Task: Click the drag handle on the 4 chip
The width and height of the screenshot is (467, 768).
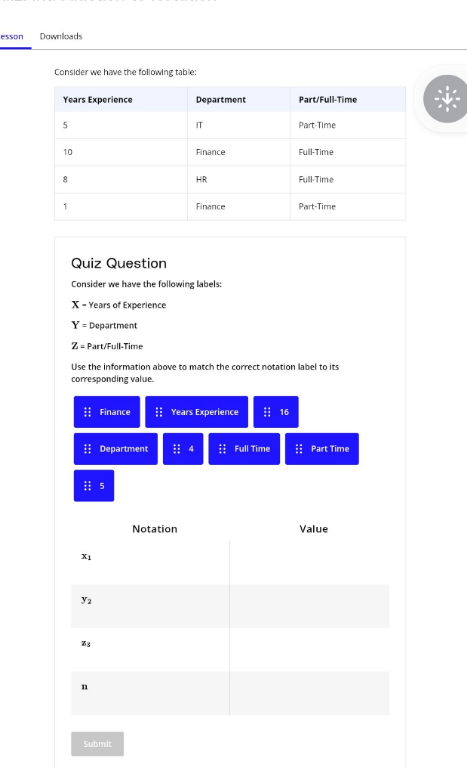Action: [x=177, y=449]
